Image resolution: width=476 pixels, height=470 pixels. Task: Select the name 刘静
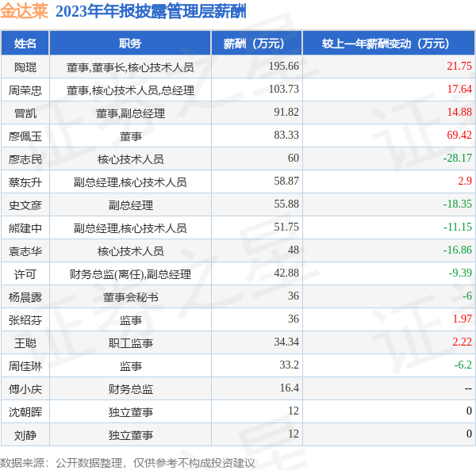tap(25, 435)
